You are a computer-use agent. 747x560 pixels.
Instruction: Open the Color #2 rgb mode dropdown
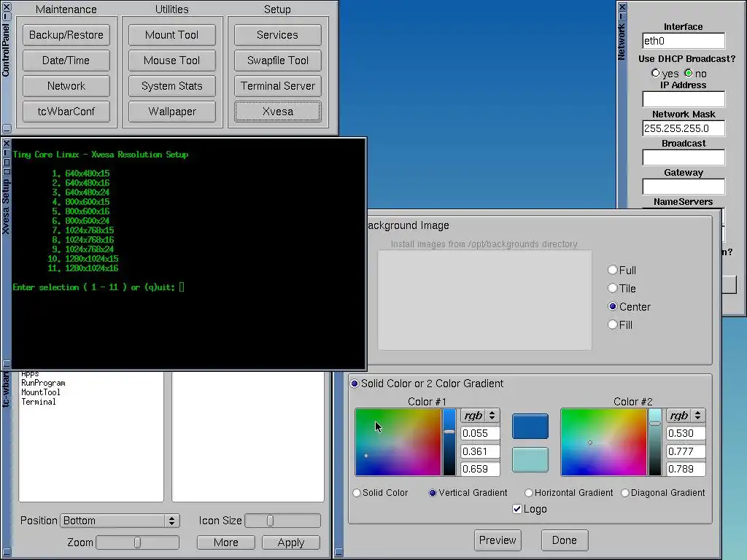(686, 416)
